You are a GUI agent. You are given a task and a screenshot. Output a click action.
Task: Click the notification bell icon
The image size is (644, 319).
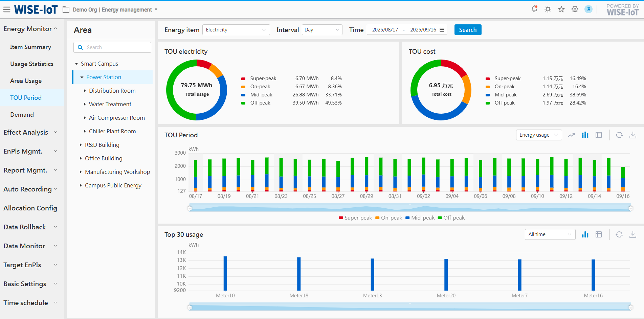tap(534, 9)
